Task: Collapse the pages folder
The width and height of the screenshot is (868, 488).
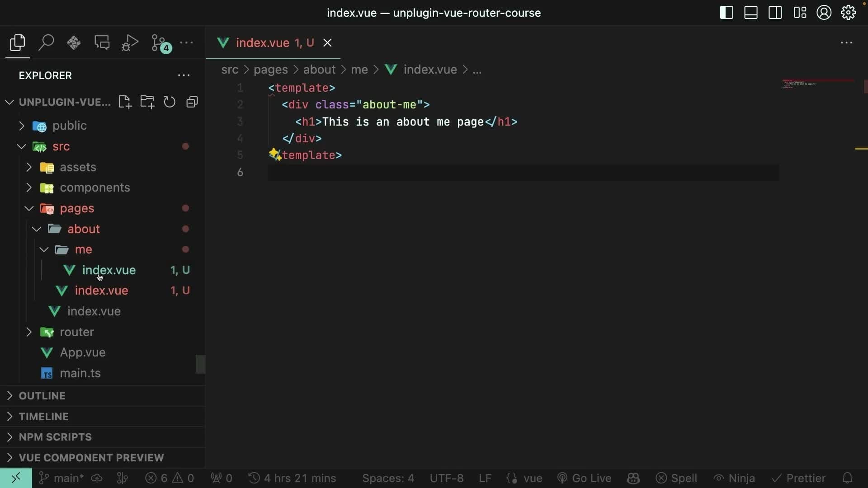Action: (x=29, y=208)
